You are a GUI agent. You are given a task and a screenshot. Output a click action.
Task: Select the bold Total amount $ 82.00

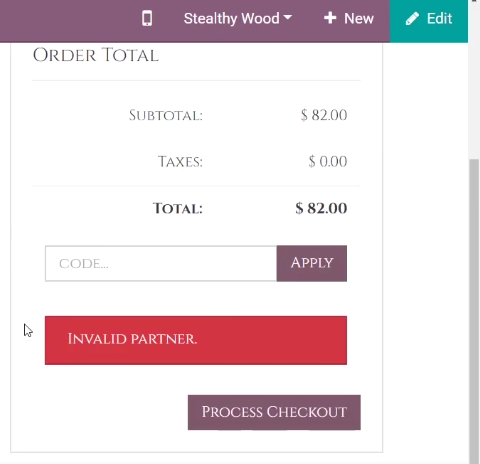point(321,208)
